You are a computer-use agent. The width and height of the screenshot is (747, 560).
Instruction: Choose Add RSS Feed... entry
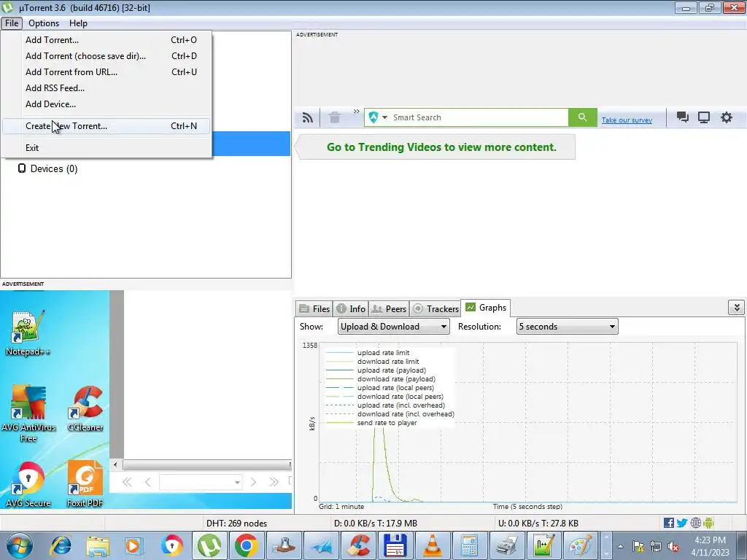click(x=107, y=88)
